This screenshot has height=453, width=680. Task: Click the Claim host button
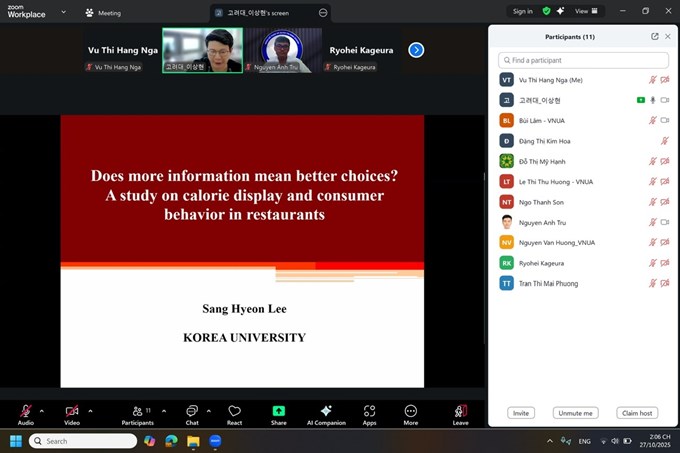coord(637,413)
